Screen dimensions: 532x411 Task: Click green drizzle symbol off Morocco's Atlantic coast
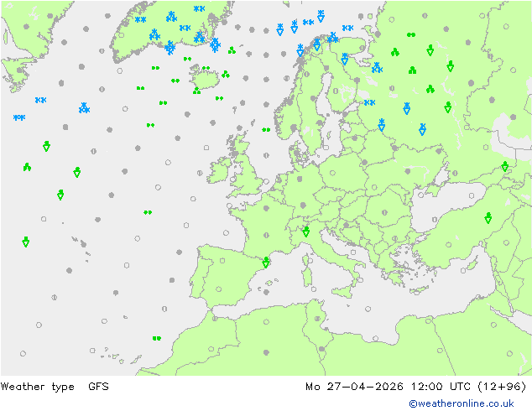point(157,338)
